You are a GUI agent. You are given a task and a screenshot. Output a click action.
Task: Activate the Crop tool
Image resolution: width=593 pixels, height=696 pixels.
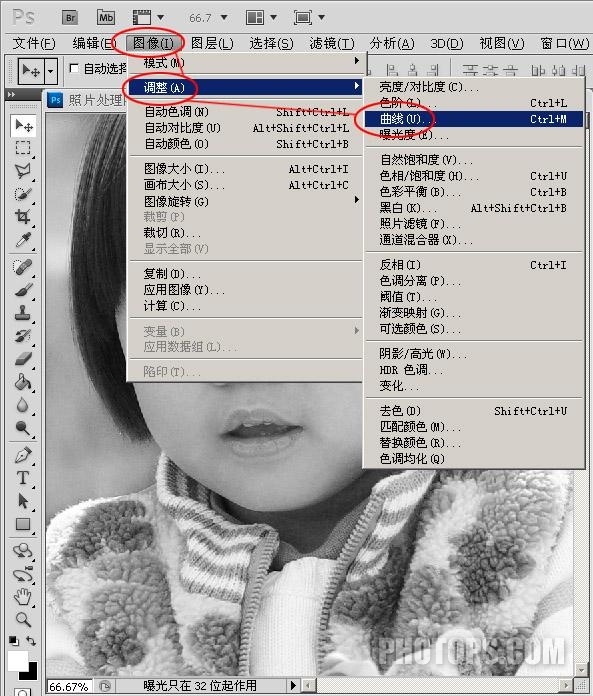point(23,217)
